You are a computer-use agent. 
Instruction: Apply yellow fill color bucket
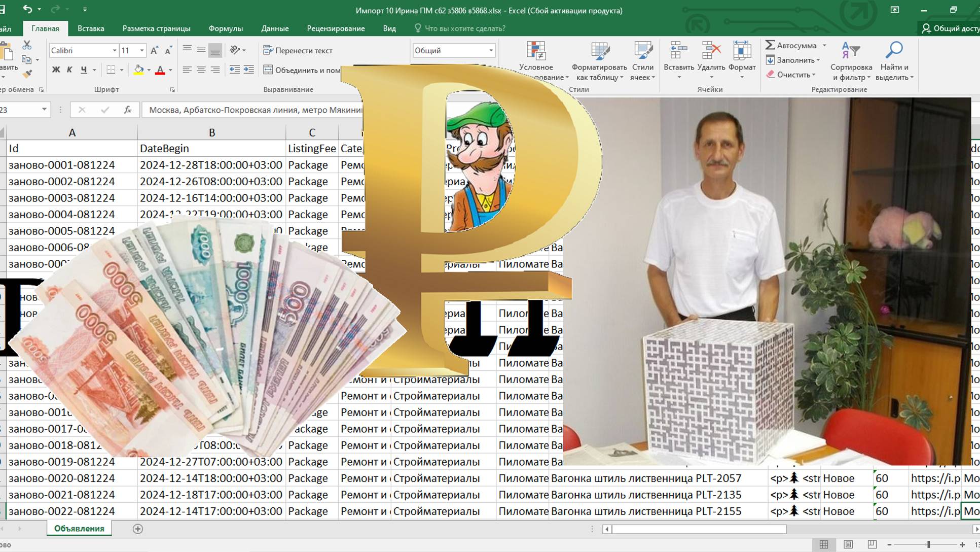(138, 70)
